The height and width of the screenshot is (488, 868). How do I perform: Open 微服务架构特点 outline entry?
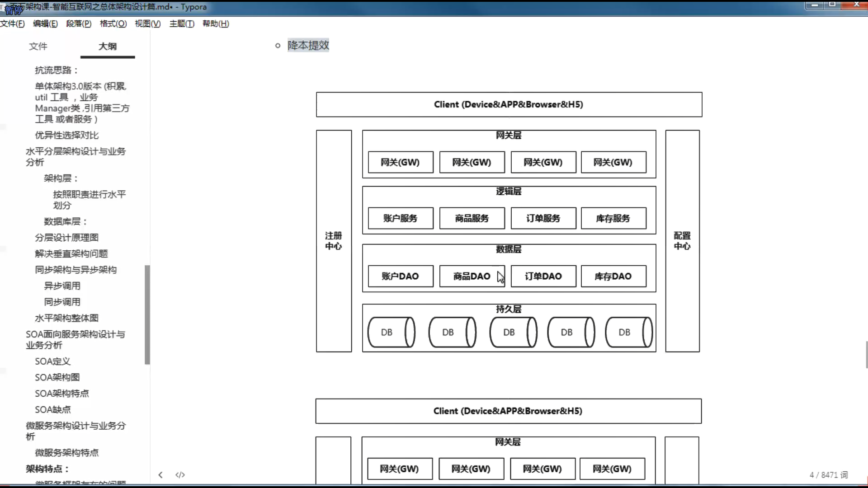coord(67,453)
